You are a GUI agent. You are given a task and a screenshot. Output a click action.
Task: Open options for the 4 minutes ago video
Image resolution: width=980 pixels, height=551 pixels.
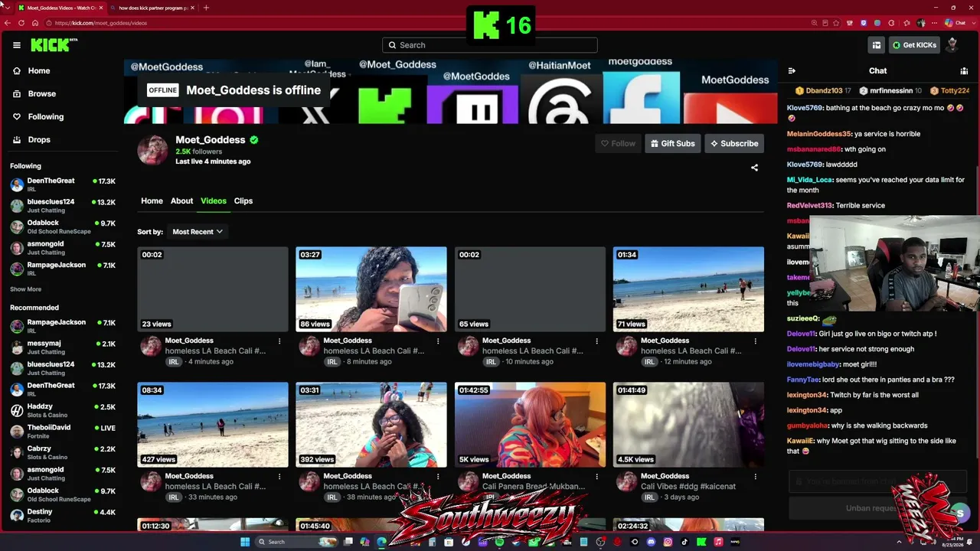coord(279,341)
